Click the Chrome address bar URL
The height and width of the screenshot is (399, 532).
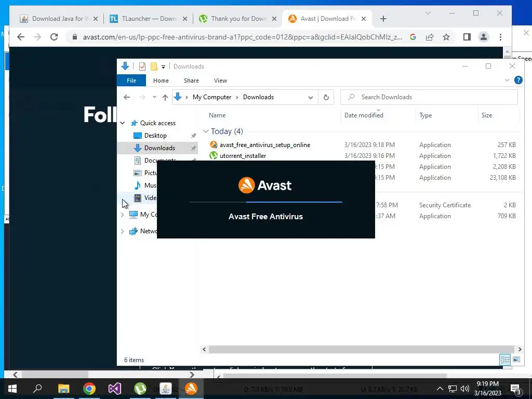pyautogui.click(x=243, y=37)
